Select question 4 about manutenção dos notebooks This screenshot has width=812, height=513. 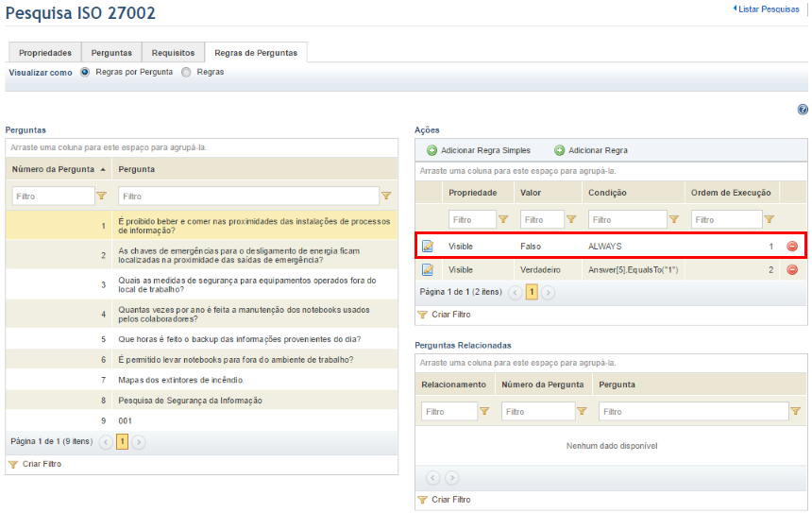click(201, 314)
